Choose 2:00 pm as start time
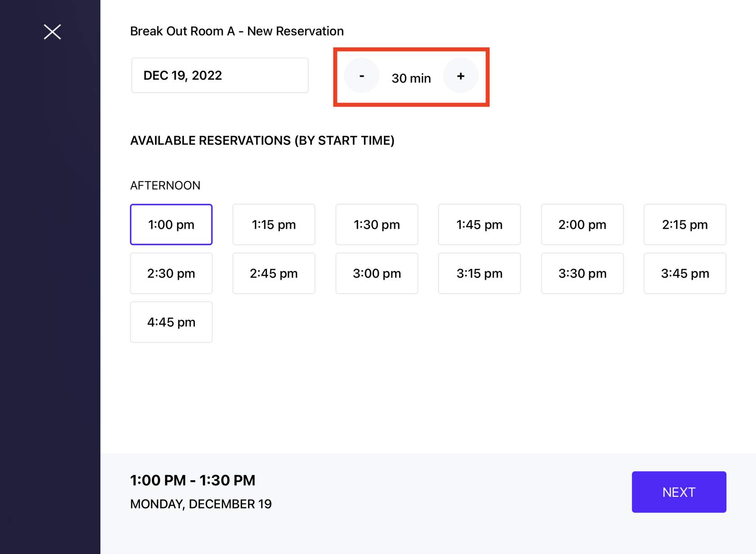Viewport: 756px width, 554px height. [x=582, y=224]
